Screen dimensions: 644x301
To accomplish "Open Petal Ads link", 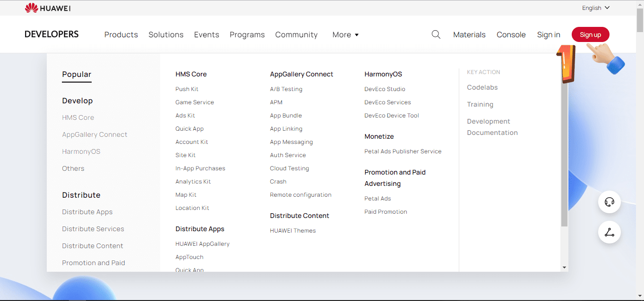I will point(378,199).
